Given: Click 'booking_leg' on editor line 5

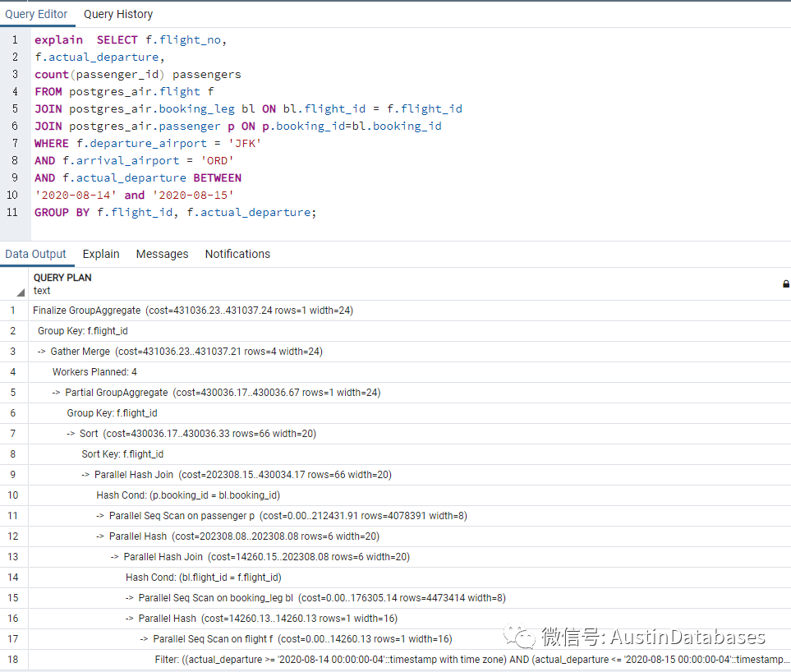Looking at the screenshot, I should point(197,109).
